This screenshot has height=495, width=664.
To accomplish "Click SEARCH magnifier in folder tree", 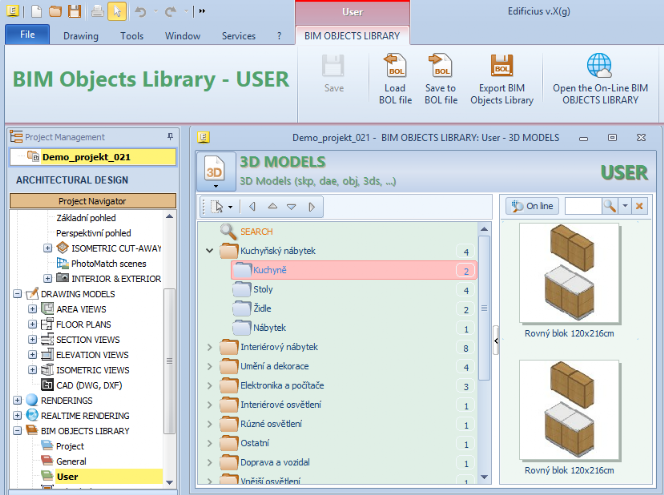I will point(228,231).
